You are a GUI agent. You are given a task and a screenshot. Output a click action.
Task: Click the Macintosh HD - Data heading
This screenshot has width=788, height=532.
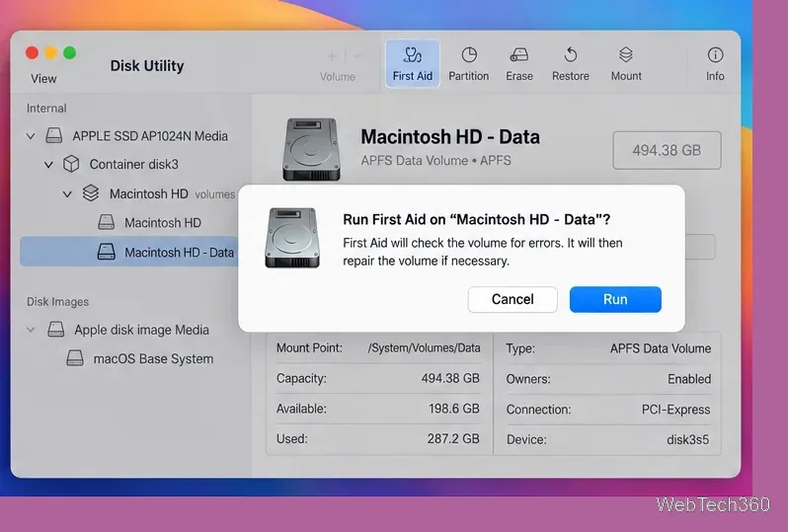(450, 136)
